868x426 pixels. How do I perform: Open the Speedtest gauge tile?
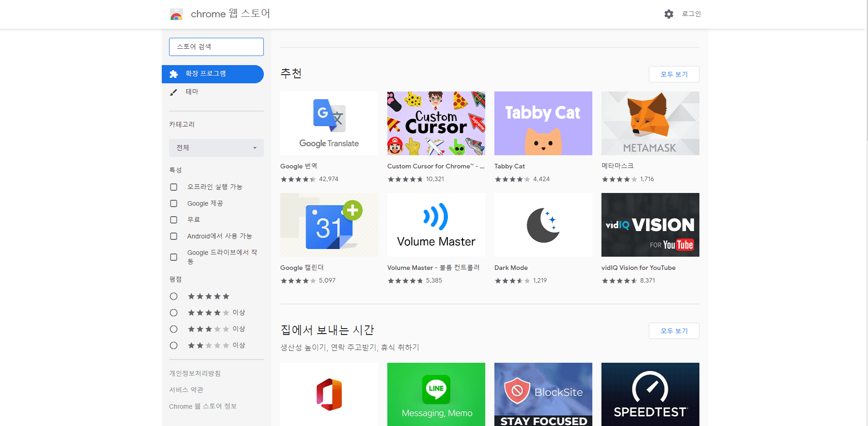(x=650, y=394)
